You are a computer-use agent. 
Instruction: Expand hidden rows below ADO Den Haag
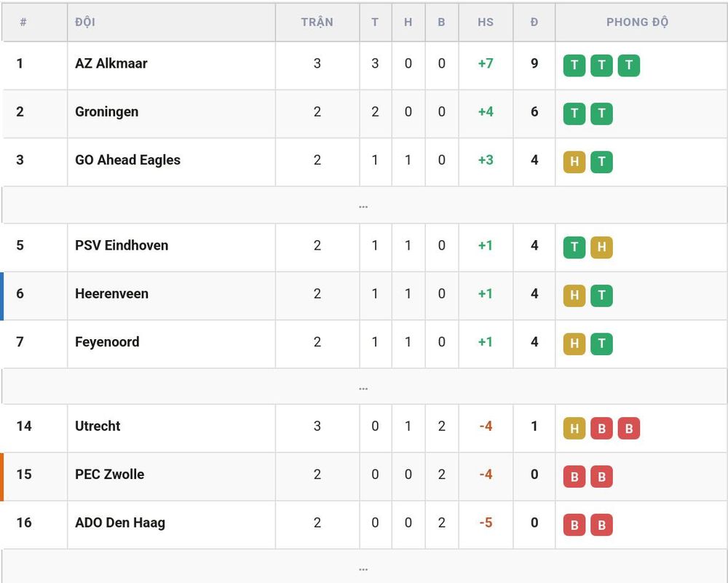point(364,567)
